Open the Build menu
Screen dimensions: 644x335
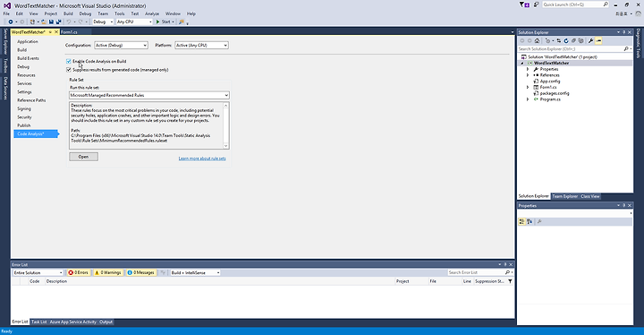(68, 13)
